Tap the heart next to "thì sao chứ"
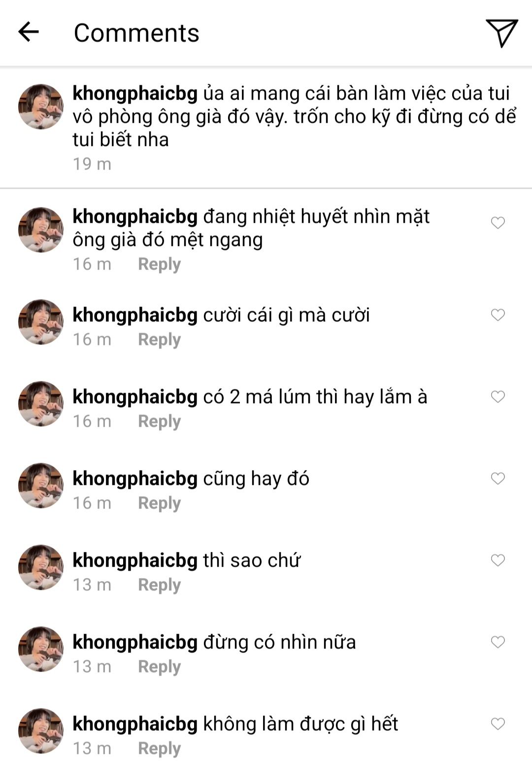This screenshot has height=779, width=532. pyautogui.click(x=498, y=560)
